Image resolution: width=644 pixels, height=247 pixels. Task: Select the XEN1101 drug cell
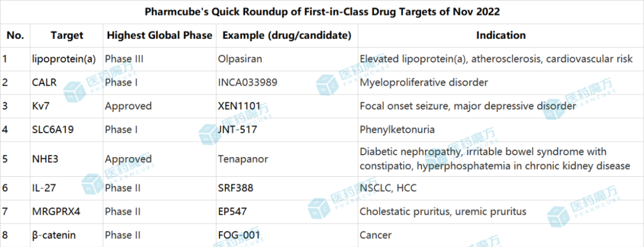tap(239, 106)
